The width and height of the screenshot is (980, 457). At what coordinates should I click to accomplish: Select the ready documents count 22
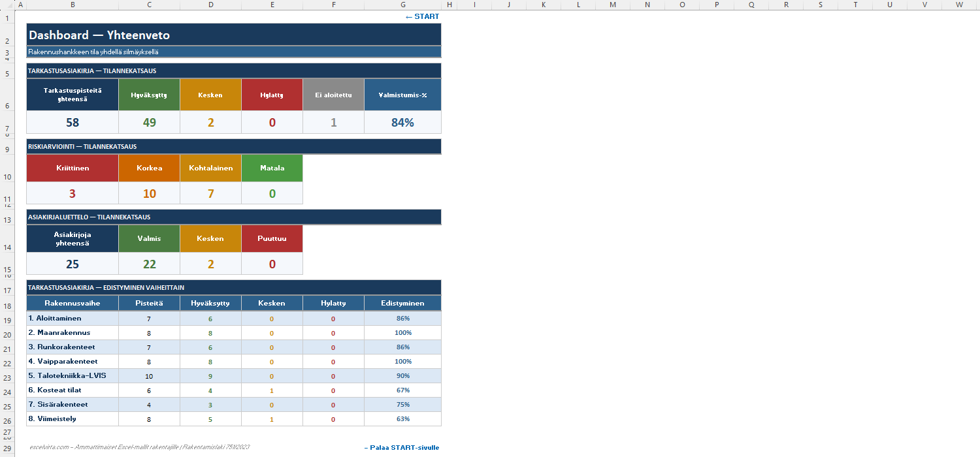pyautogui.click(x=150, y=264)
